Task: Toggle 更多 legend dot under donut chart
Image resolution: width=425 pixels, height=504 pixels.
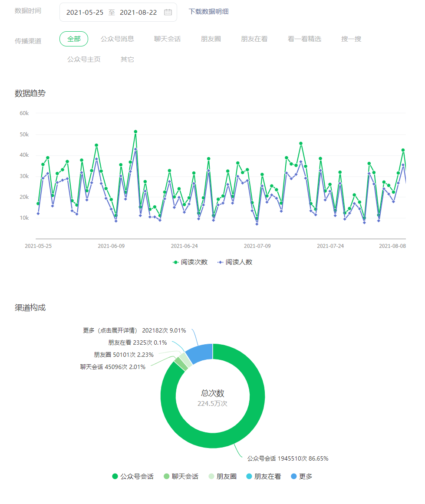Action: [x=293, y=476]
